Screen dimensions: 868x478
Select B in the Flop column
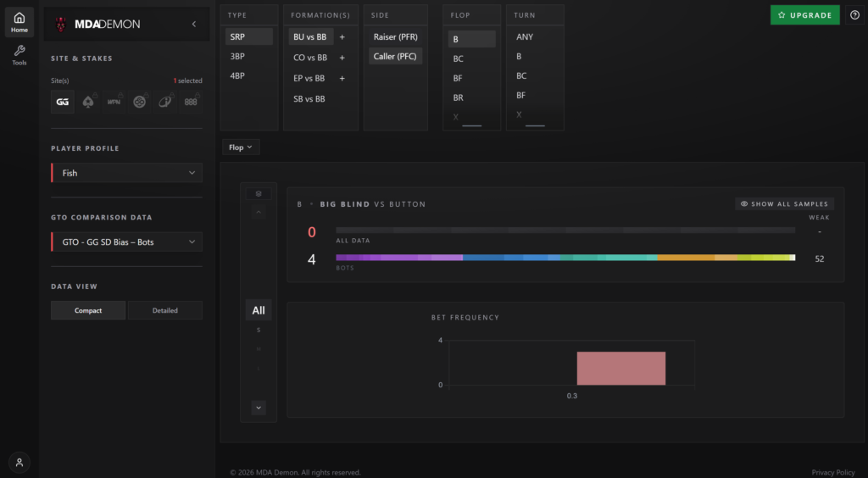[x=471, y=39]
